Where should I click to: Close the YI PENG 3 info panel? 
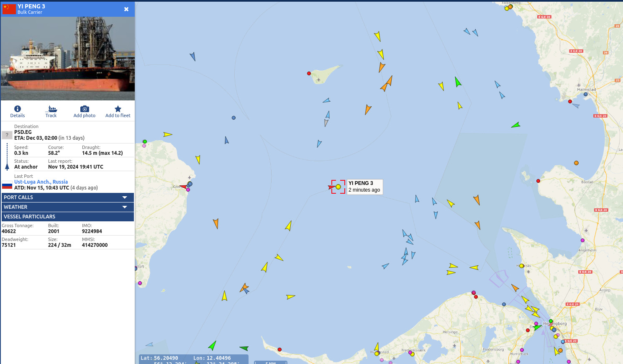coord(126,9)
